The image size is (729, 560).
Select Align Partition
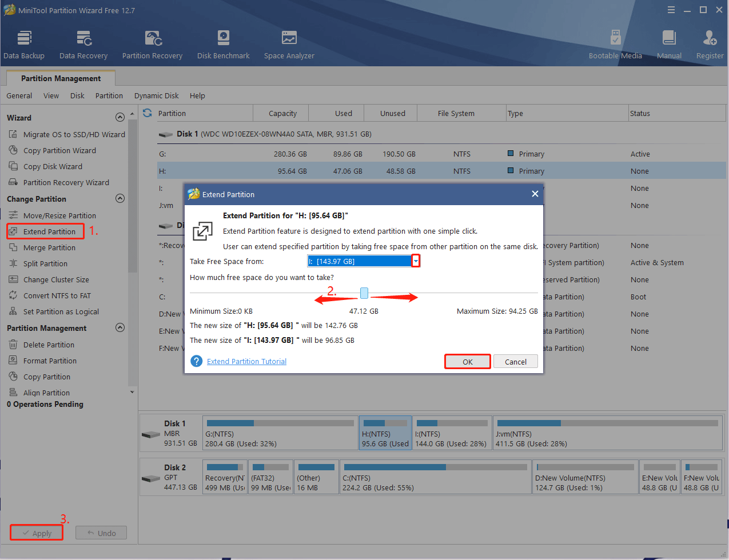coord(39,393)
